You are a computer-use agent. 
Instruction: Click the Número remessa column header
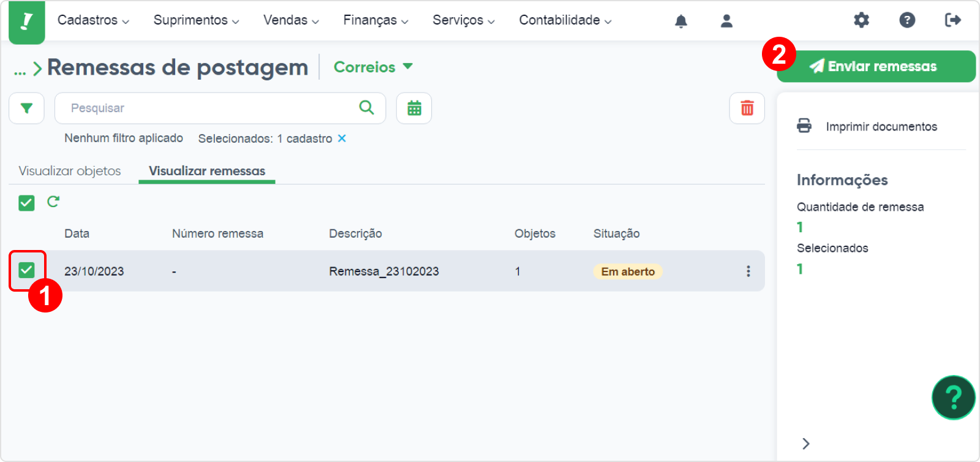[x=217, y=233]
